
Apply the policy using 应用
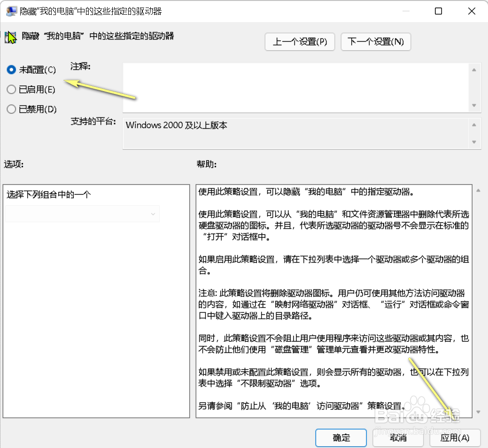[455, 437]
